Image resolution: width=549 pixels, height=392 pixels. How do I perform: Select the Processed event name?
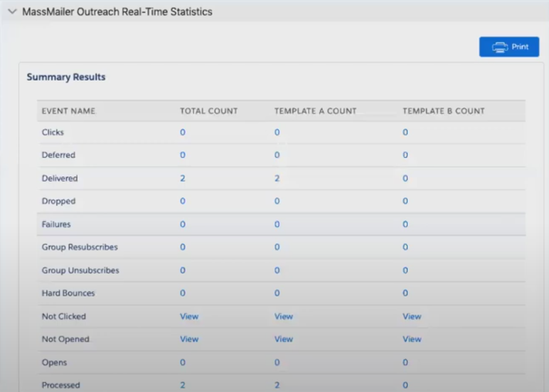[61, 385]
